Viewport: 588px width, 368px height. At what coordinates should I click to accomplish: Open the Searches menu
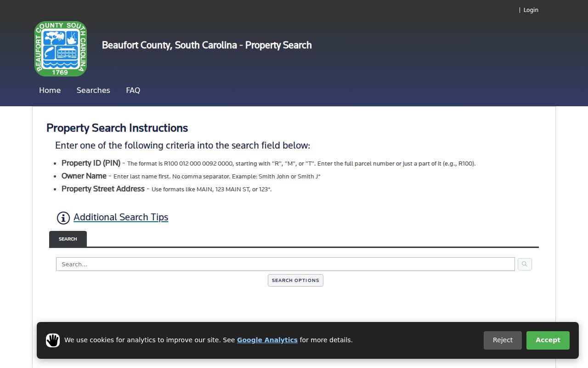[93, 90]
